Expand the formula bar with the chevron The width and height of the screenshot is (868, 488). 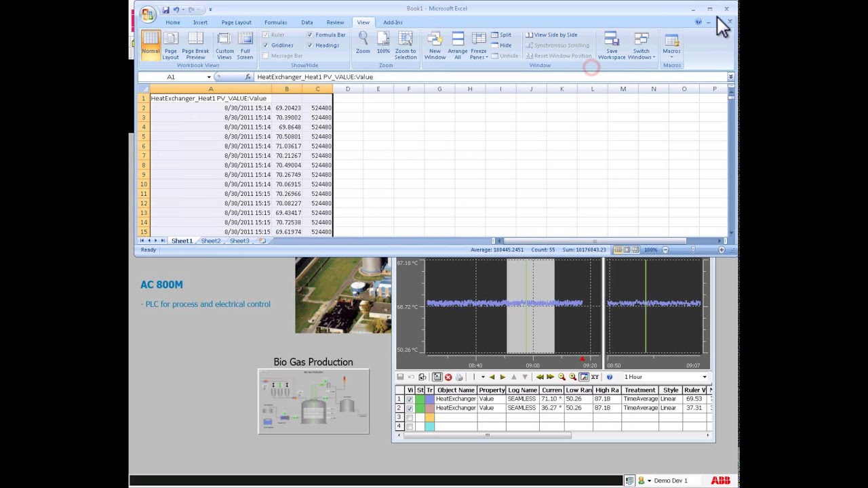click(x=730, y=77)
